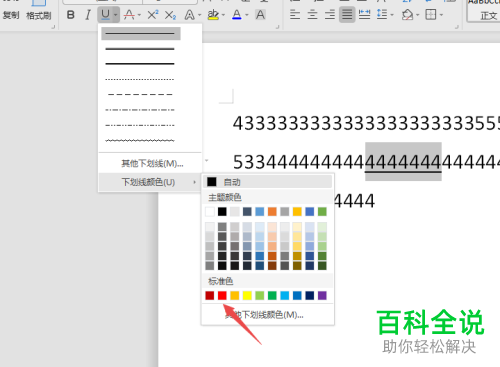Apply paragraph shading fill
This screenshot has height=367, width=500.
[407, 15]
